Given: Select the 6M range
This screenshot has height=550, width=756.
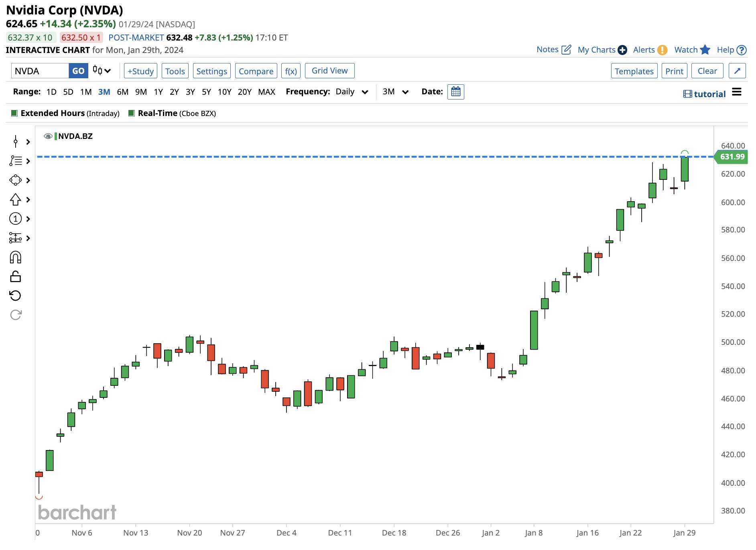Looking at the screenshot, I should click(x=123, y=92).
